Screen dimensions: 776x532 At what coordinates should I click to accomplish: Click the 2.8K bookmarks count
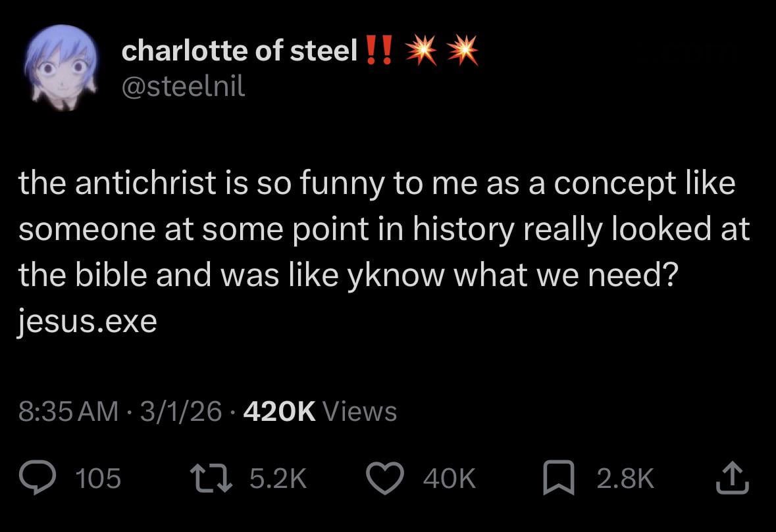click(625, 479)
